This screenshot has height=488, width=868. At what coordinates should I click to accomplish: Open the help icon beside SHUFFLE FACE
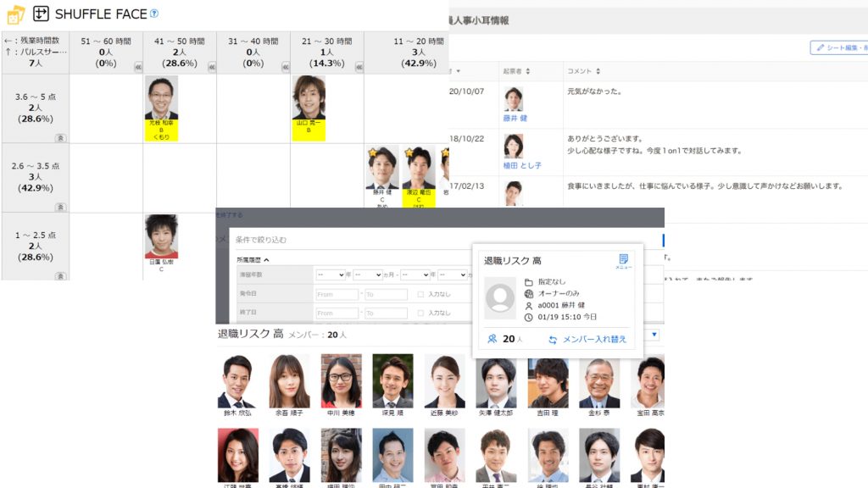point(153,14)
